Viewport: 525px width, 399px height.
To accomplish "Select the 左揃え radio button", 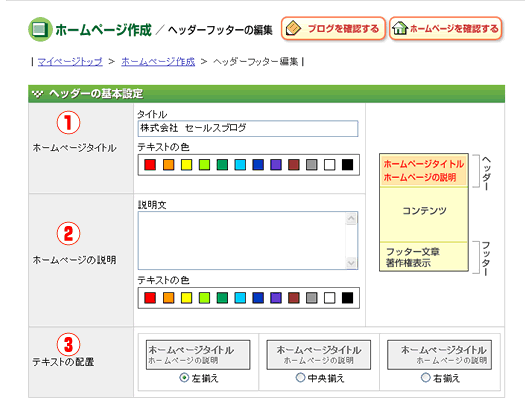I will (184, 378).
